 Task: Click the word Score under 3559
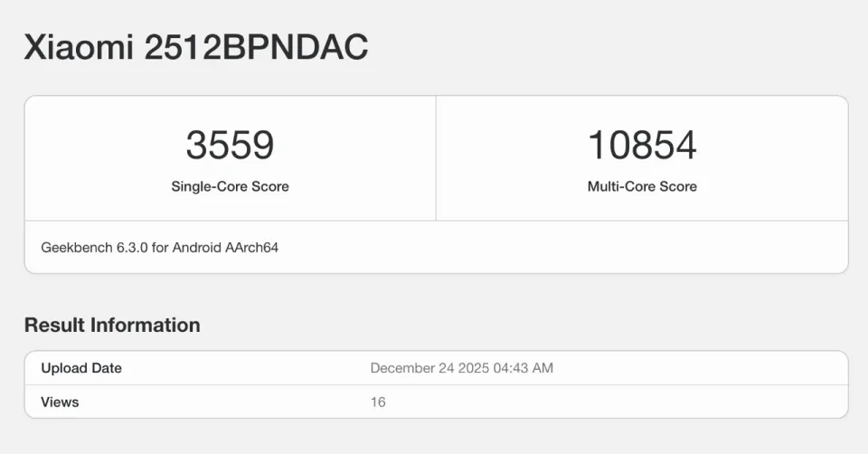point(269,186)
